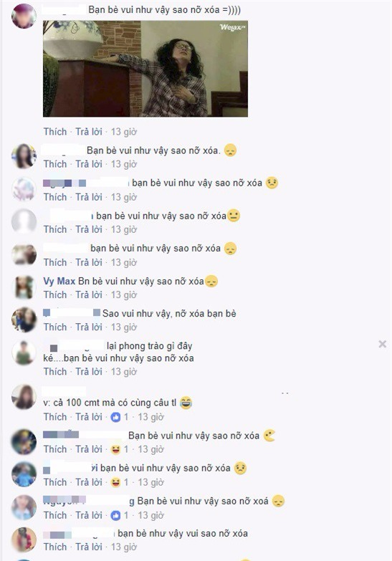Open the photo attached to the first comment
The height and width of the screenshot is (561, 392).
point(145,69)
